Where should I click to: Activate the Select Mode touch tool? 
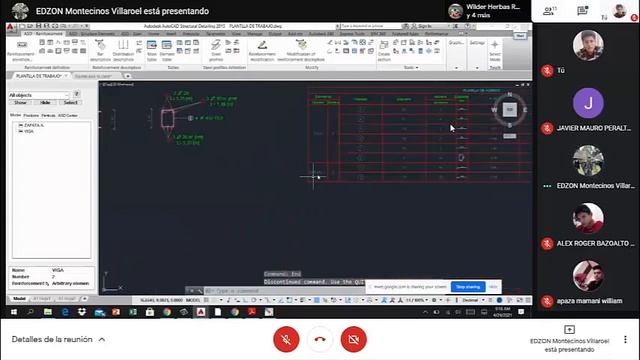495,51
